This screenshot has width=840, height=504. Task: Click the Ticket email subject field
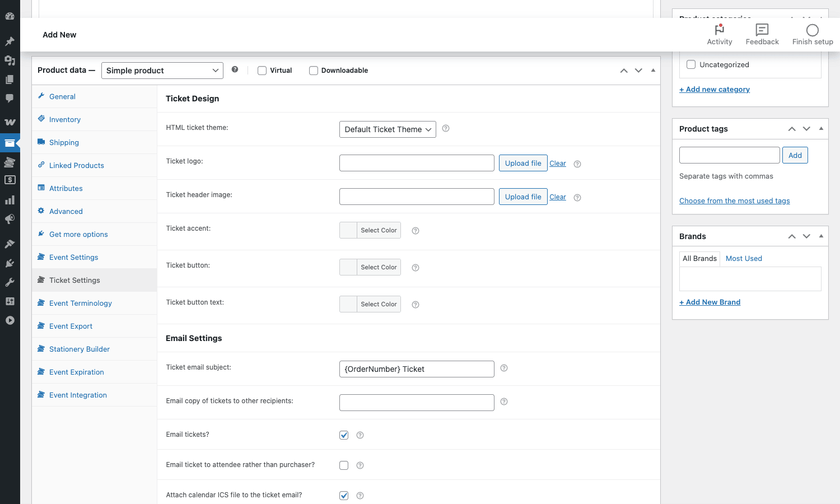[x=417, y=369]
